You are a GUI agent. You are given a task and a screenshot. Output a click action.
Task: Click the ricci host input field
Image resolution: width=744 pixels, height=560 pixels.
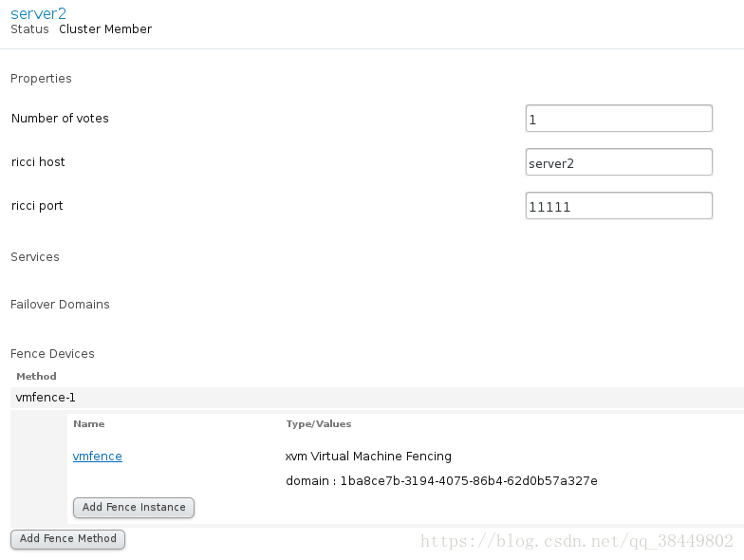click(619, 161)
